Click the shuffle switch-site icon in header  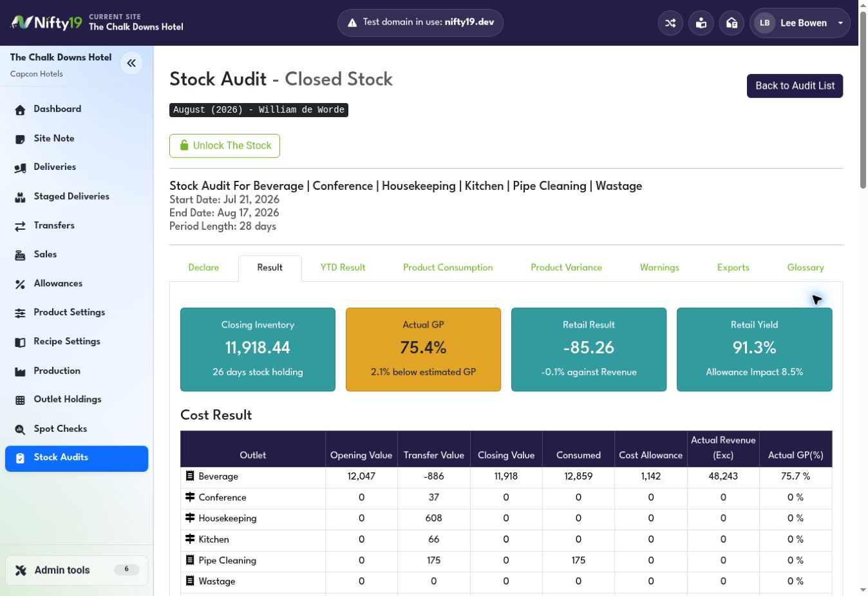pos(670,23)
